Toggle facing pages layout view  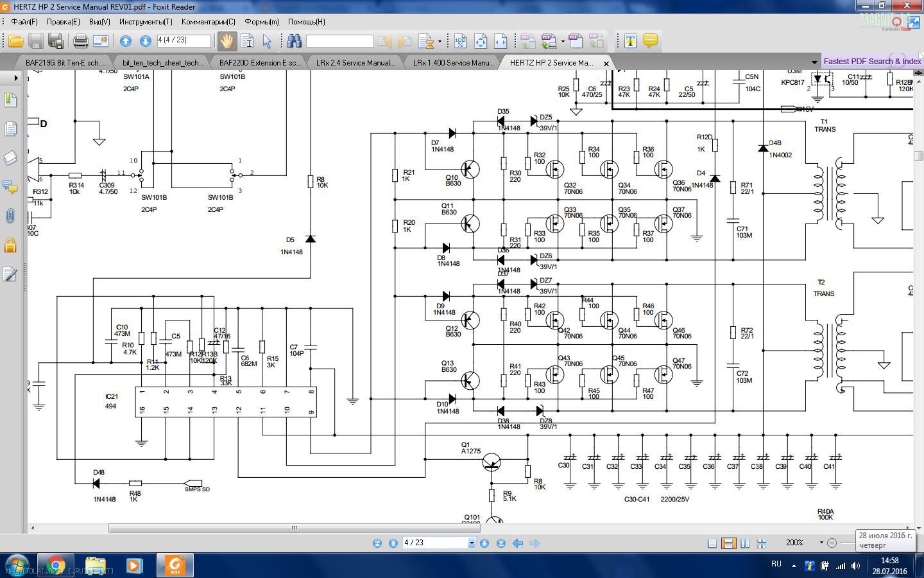click(745, 543)
